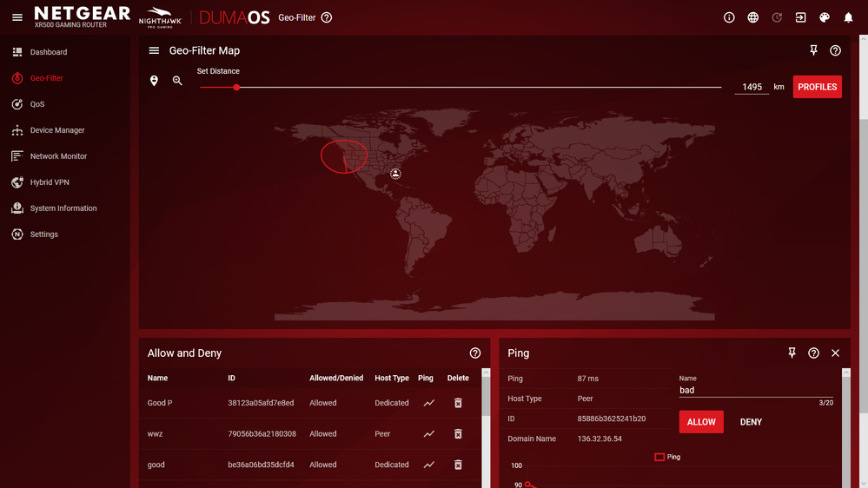This screenshot has height=488, width=868.
Task: Open Allow and Deny help
Action: pyautogui.click(x=475, y=353)
